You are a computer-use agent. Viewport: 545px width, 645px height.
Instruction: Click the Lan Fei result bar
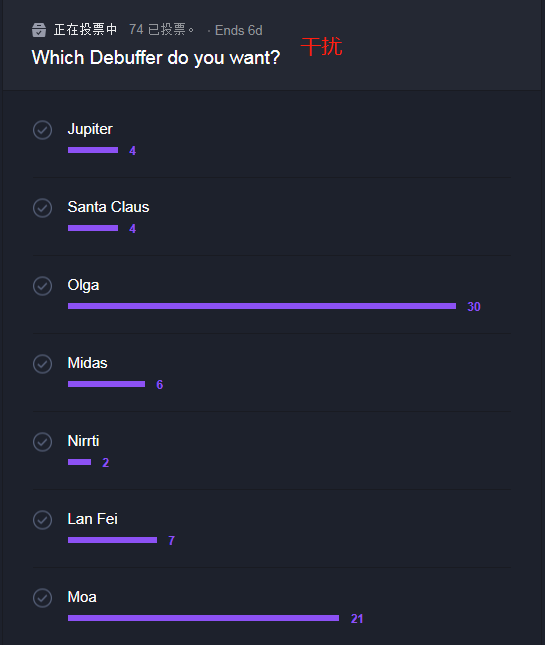pos(112,540)
